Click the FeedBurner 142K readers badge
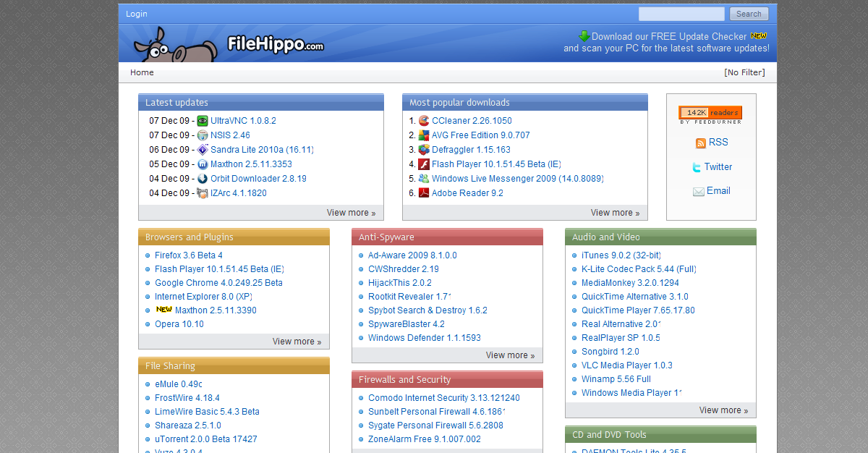 [710, 115]
